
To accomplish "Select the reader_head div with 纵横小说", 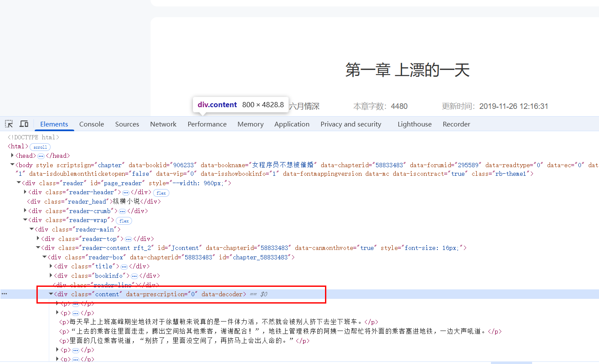I will click(x=94, y=202).
